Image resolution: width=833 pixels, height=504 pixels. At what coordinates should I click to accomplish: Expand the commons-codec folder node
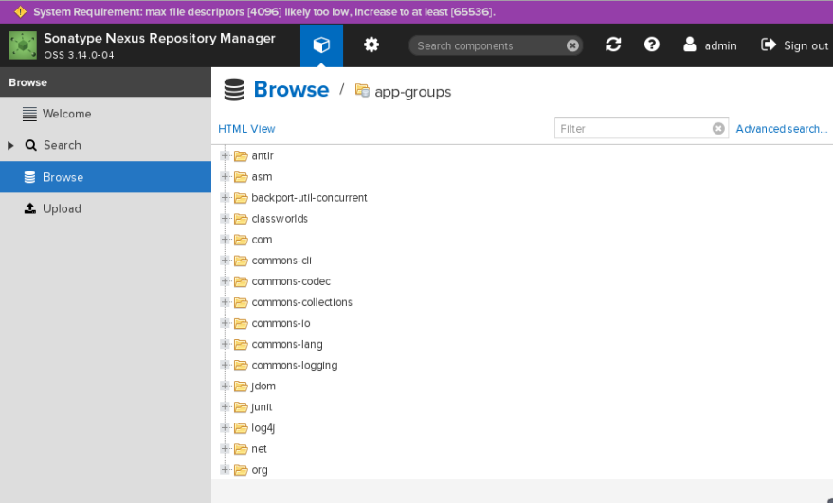(226, 281)
